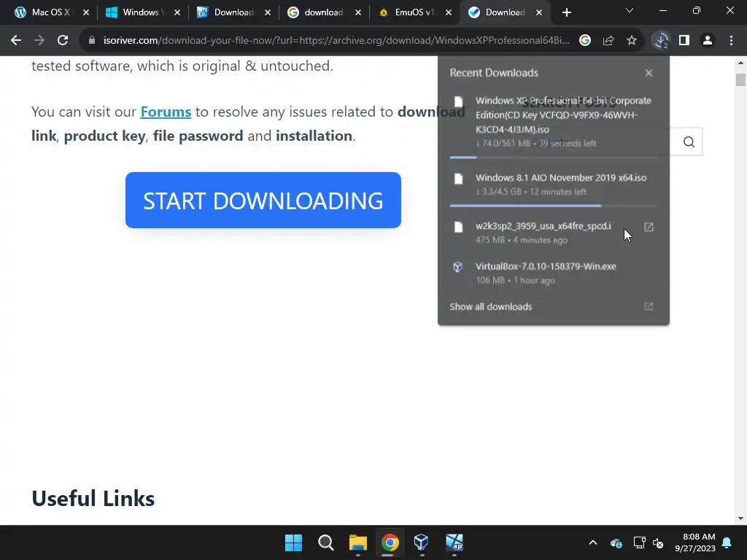This screenshot has height=560, width=747.
Task: Open VirtualBox from the taskbar
Action: (422, 542)
